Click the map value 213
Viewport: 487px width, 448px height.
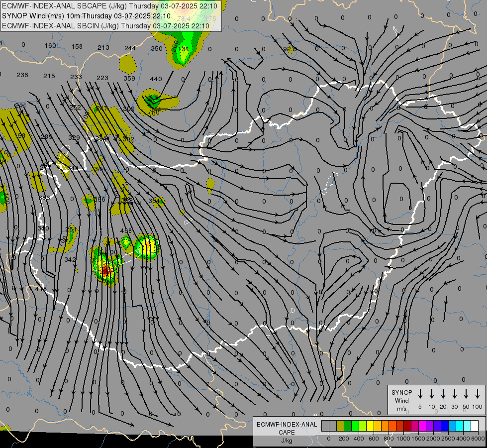pos(103,48)
